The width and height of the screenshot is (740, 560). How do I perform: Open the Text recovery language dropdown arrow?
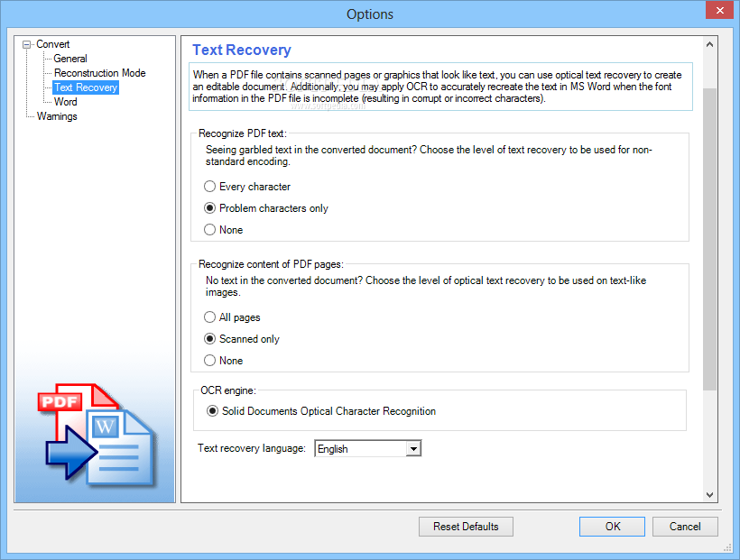[413, 449]
